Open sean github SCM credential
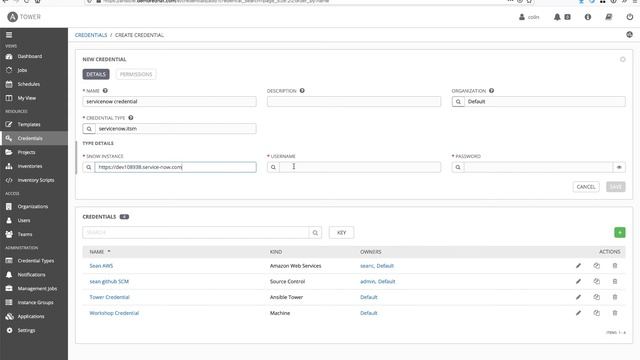Screen dimensions: 640x360 pyautogui.click(x=109, y=282)
